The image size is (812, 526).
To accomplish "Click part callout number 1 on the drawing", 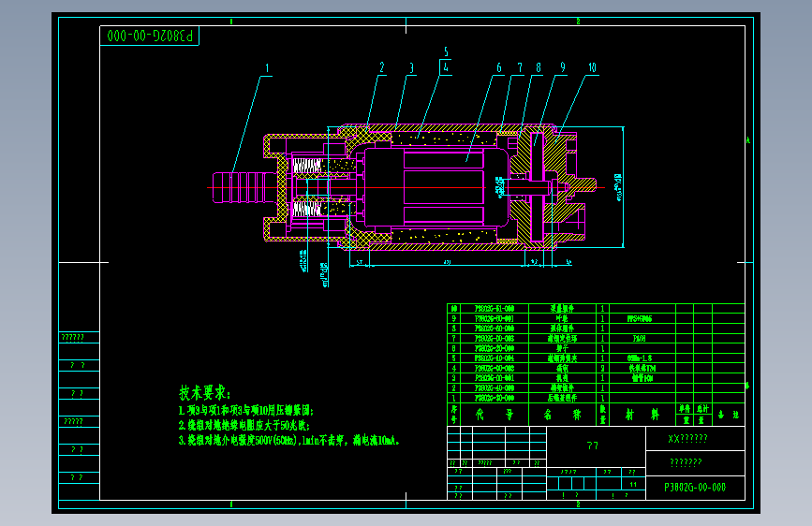I will click(267, 68).
